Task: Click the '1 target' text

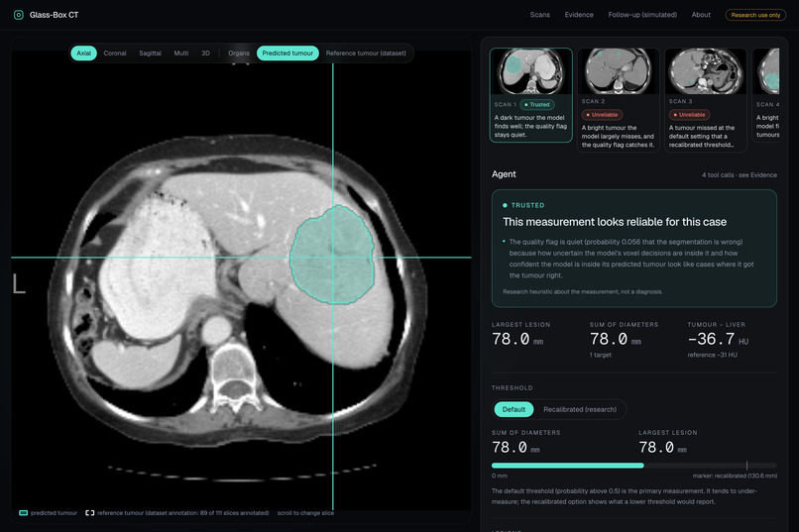Action: click(x=601, y=355)
